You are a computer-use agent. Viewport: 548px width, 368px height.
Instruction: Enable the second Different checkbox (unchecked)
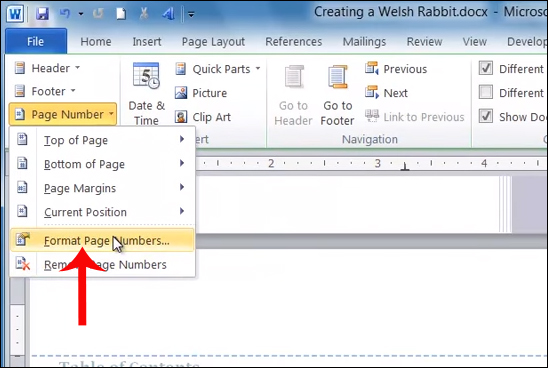tap(486, 92)
